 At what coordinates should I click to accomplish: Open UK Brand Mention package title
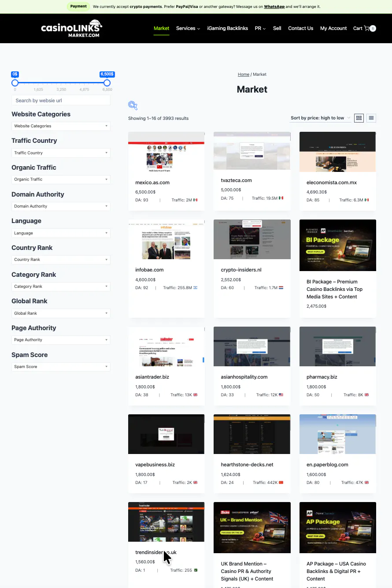(x=247, y=571)
